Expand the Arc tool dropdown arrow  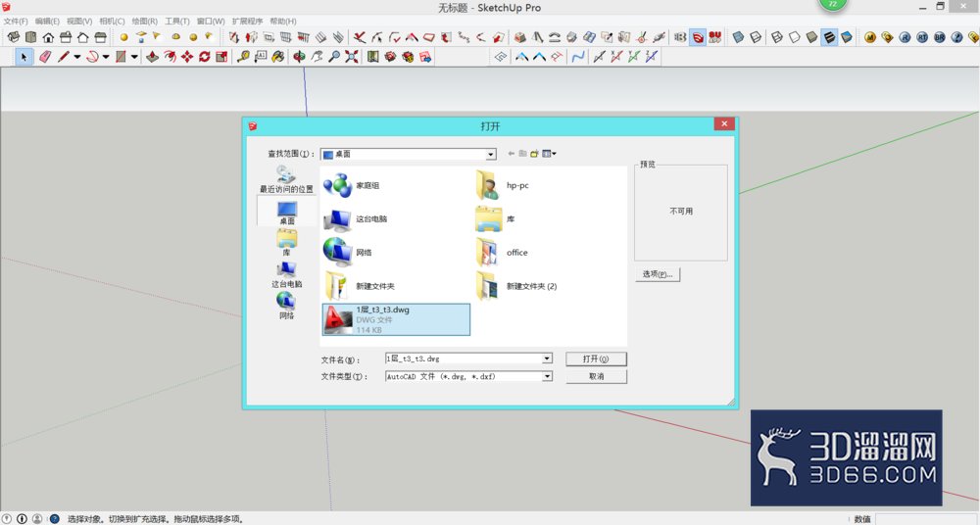106,57
